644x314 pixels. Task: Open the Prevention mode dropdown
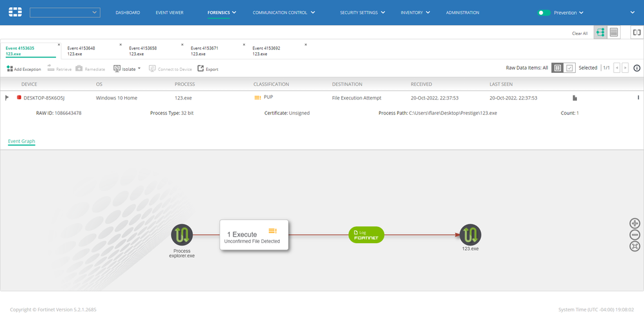[569, 13]
